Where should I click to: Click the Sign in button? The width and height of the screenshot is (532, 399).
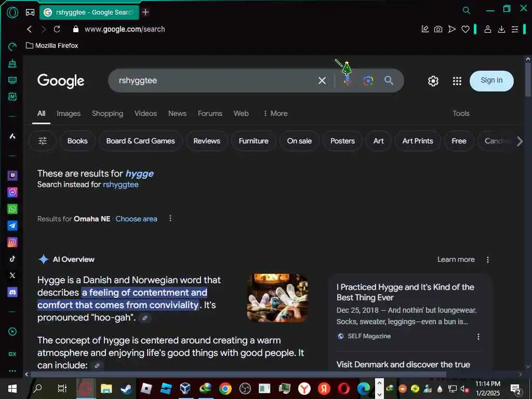tap(491, 81)
